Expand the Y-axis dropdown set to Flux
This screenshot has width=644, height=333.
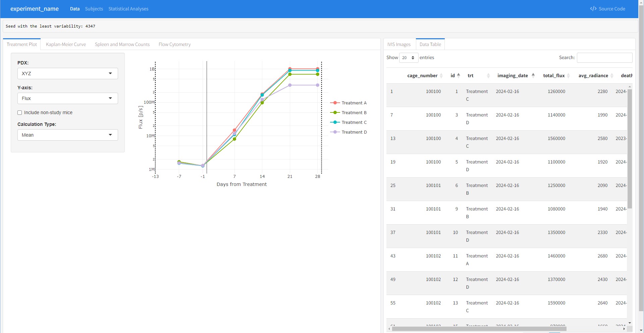67,98
